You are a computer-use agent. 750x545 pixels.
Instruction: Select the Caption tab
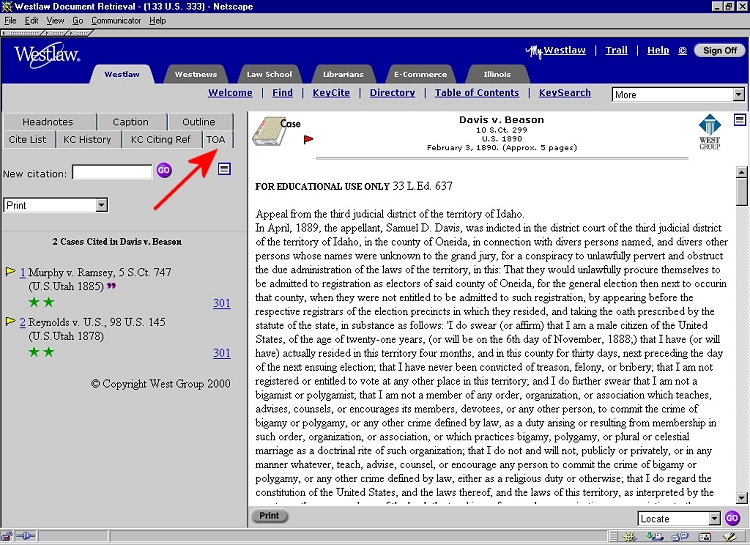click(x=131, y=122)
